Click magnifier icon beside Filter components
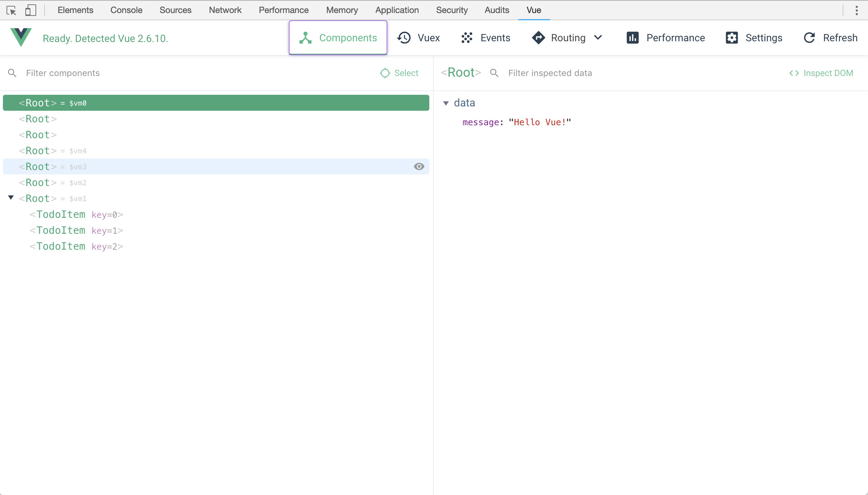 coord(12,73)
